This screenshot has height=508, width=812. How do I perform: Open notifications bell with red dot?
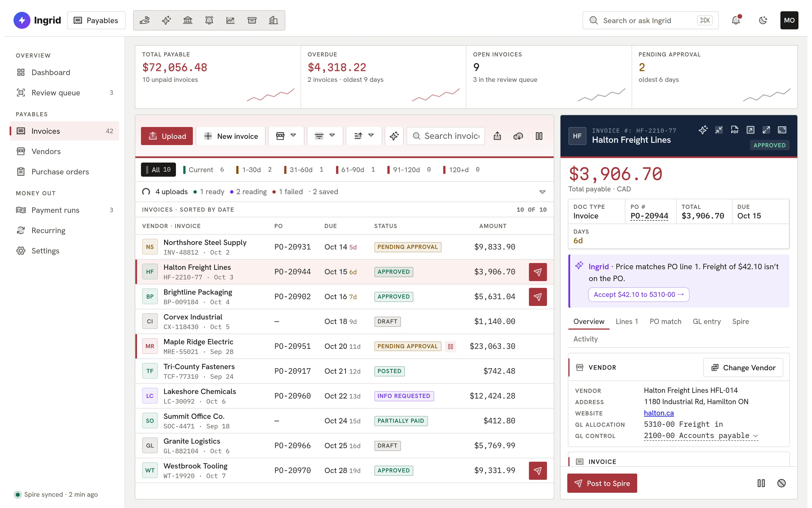pyautogui.click(x=736, y=21)
